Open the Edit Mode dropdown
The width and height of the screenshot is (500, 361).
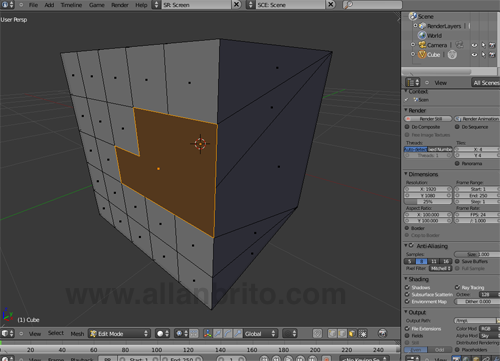click(119, 334)
